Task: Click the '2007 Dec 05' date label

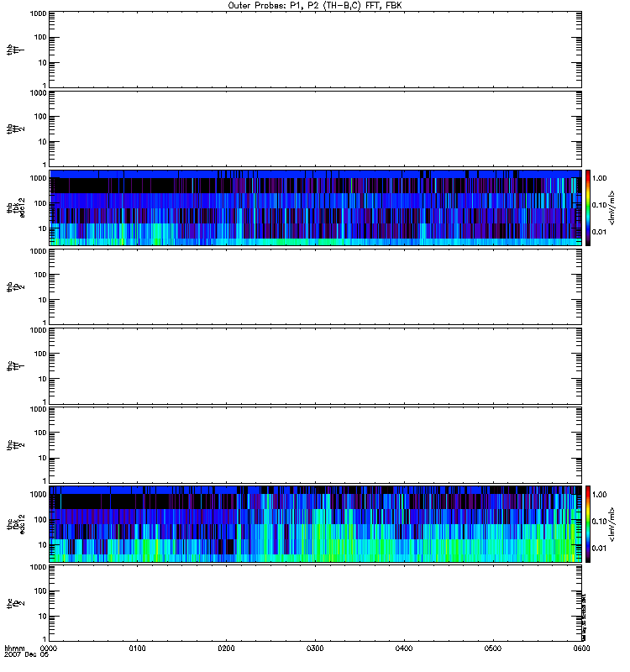Action: click(x=27, y=655)
